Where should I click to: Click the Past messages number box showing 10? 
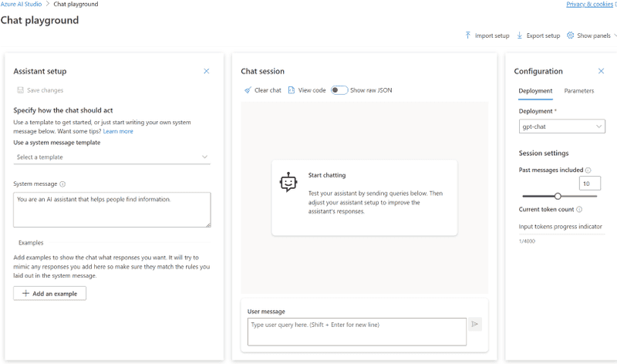[589, 184]
